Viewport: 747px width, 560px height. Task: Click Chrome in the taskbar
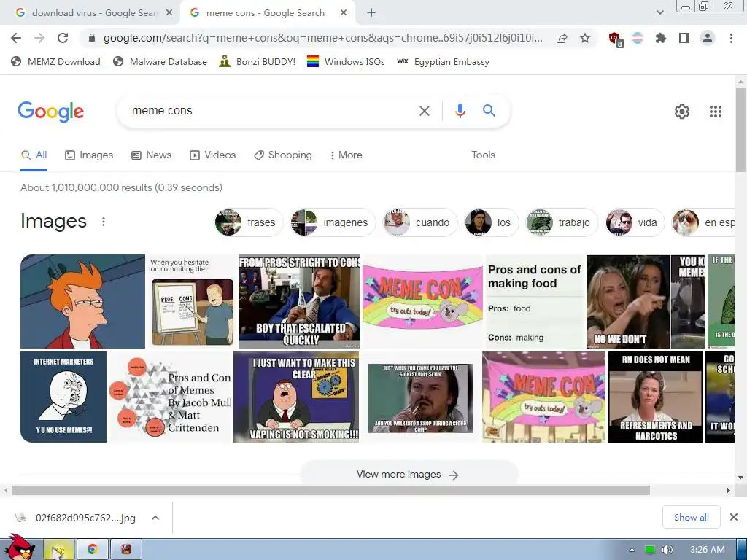(93, 550)
